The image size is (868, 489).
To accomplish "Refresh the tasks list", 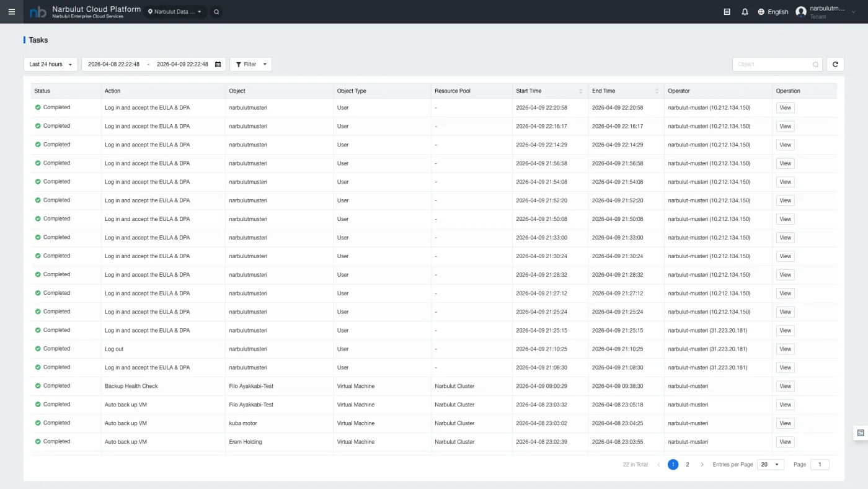I will pyautogui.click(x=835, y=65).
